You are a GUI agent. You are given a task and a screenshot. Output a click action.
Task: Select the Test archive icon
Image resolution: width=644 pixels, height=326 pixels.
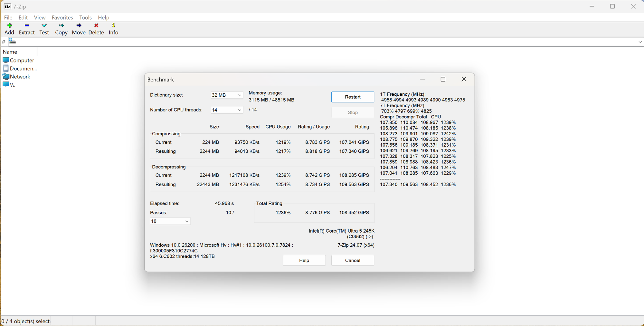[x=44, y=26]
